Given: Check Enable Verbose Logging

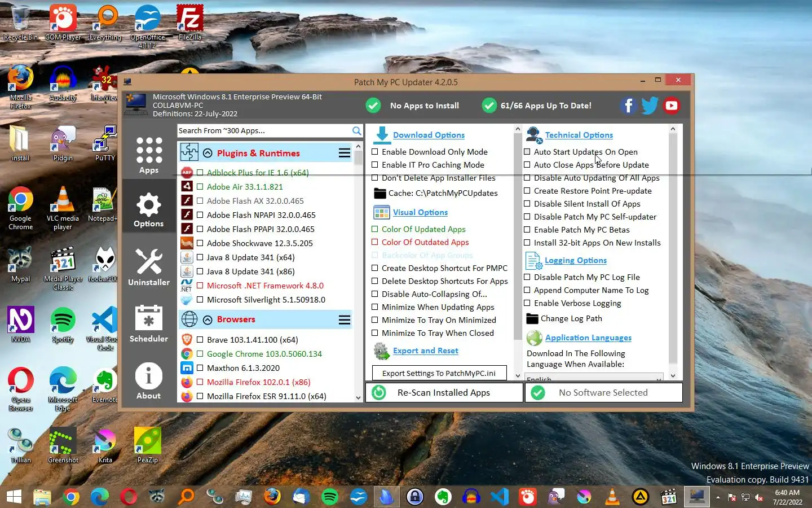Looking at the screenshot, I should click(527, 303).
